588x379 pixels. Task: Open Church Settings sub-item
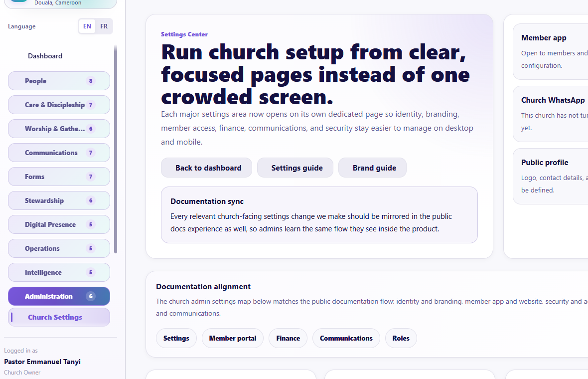click(59, 317)
